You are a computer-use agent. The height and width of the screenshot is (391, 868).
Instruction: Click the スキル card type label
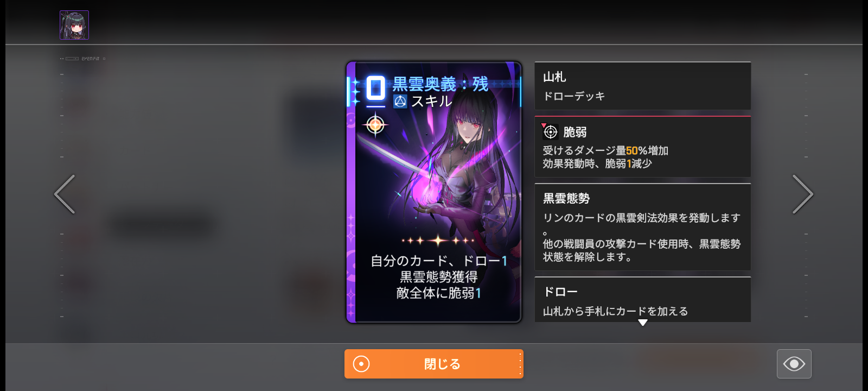click(x=431, y=102)
